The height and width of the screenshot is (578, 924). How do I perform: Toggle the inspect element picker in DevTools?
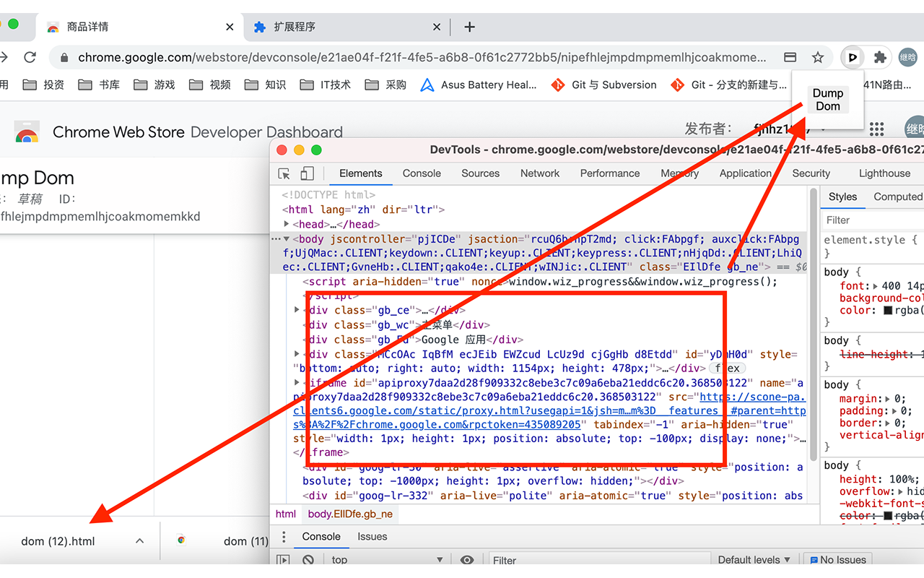pos(284,173)
